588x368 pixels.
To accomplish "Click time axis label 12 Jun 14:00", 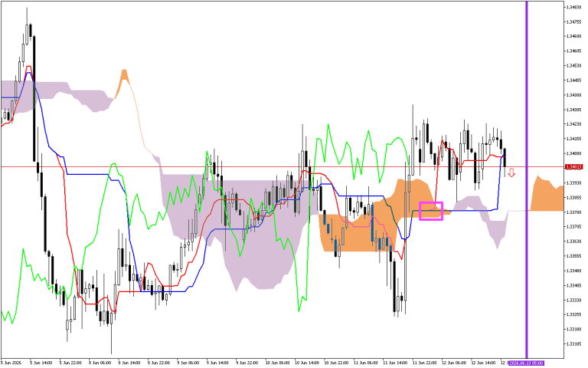I will point(483,363).
